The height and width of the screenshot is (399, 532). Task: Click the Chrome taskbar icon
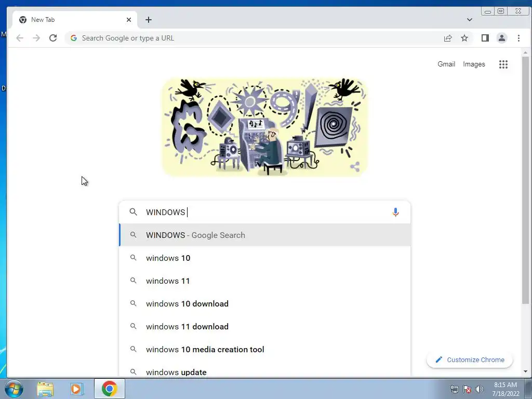pyautogui.click(x=109, y=389)
